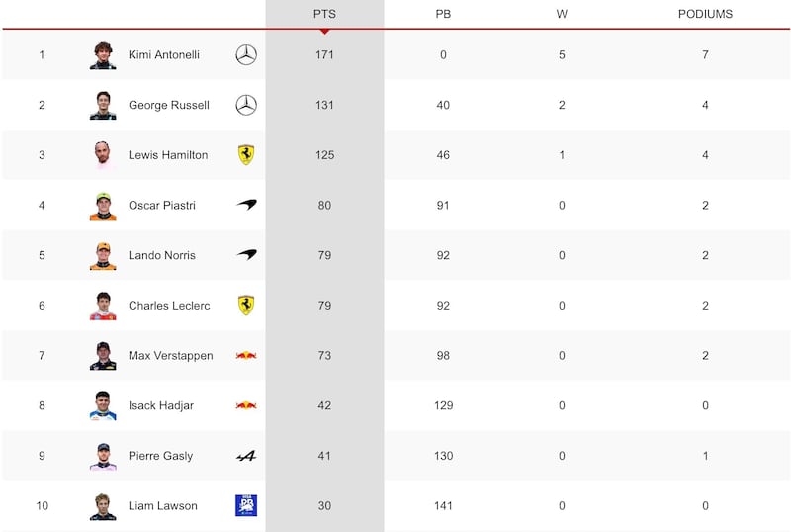Click Oscar Piastri's driver portrait

tap(103, 206)
